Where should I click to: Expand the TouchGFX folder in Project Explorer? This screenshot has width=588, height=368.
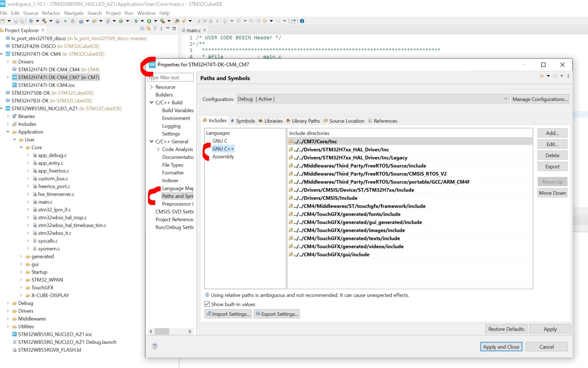[x=21, y=287]
